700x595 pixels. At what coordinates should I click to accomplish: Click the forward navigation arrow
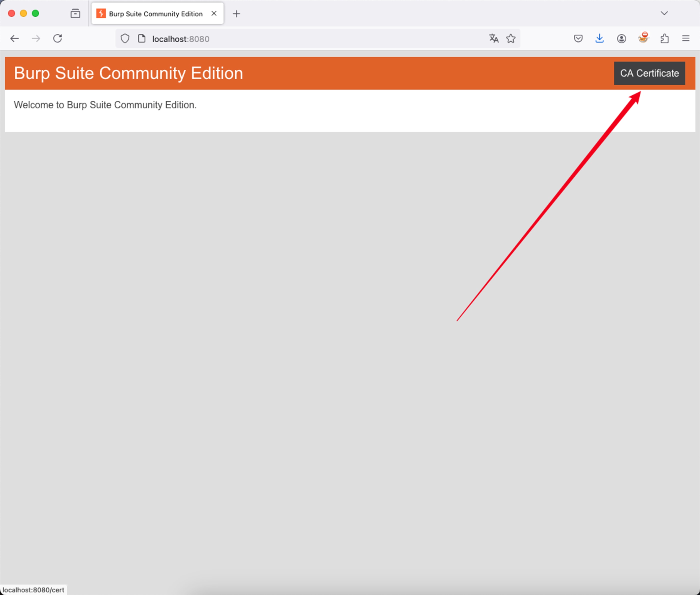click(x=36, y=38)
